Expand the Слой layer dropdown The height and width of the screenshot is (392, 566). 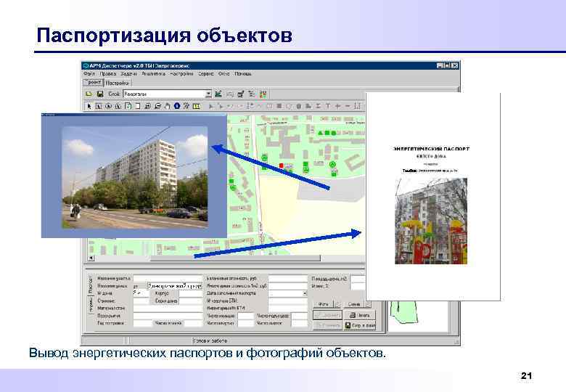[208, 94]
